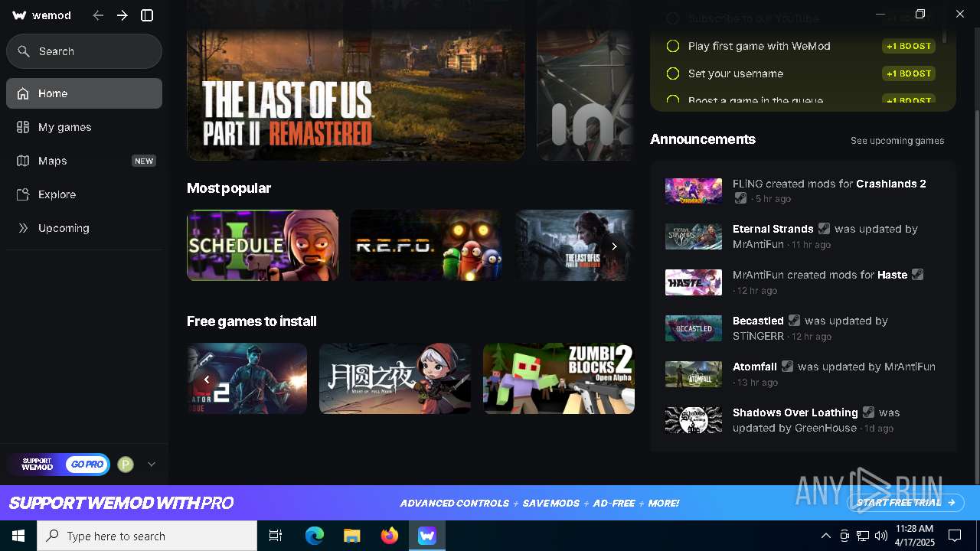Click the +1 BOOST badge for Set your username
980x551 pixels.
[909, 73]
